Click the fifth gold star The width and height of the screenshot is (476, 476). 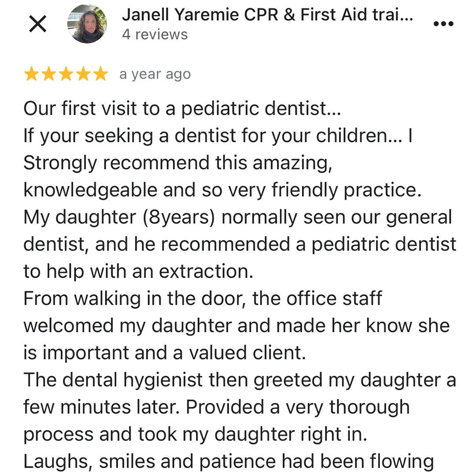[100, 74]
